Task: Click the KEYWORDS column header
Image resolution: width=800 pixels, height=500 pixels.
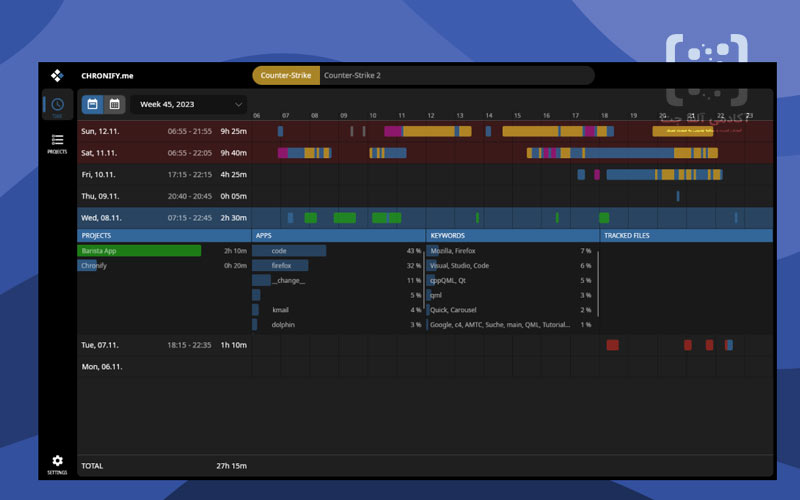Action: (x=513, y=235)
